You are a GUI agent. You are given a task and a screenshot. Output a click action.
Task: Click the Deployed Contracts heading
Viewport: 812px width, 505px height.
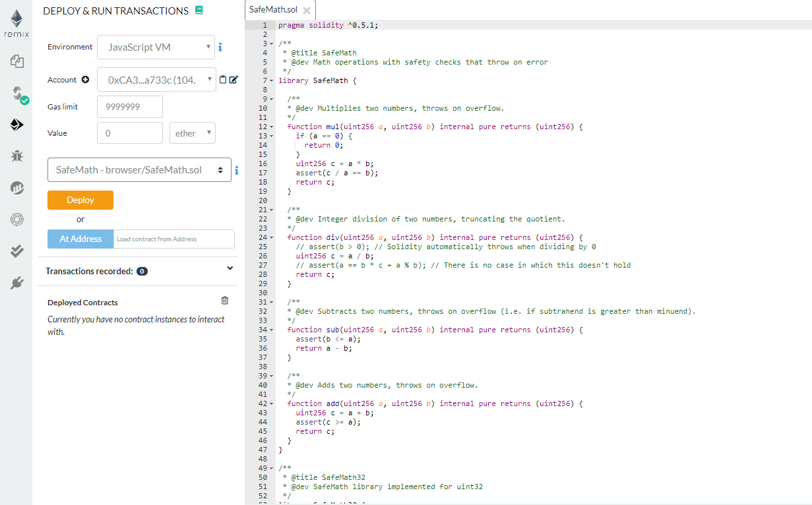pyautogui.click(x=82, y=303)
